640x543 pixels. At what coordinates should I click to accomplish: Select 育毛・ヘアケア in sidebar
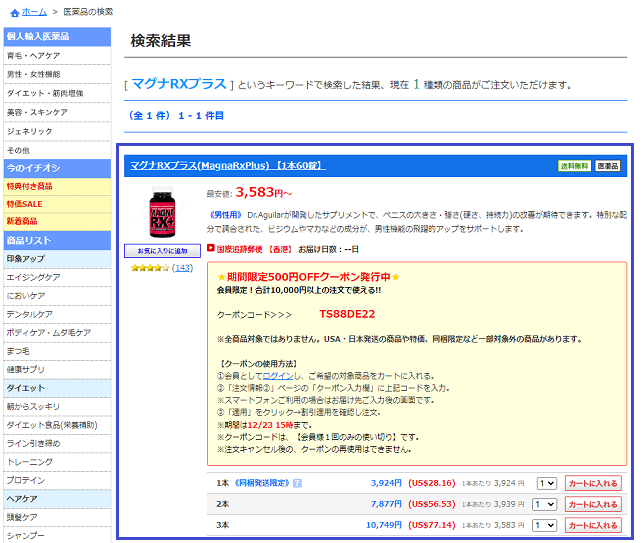tap(57, 56)
